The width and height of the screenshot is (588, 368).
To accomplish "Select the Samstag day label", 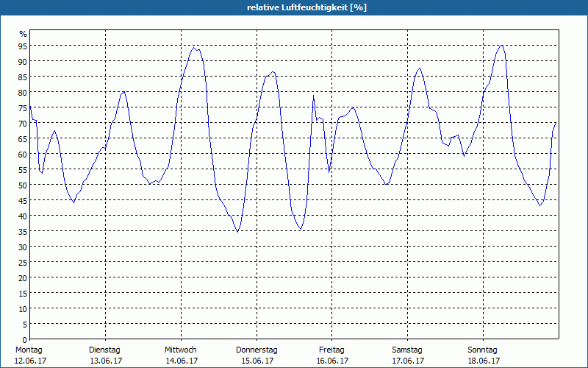I will click(x=407, y=350).
